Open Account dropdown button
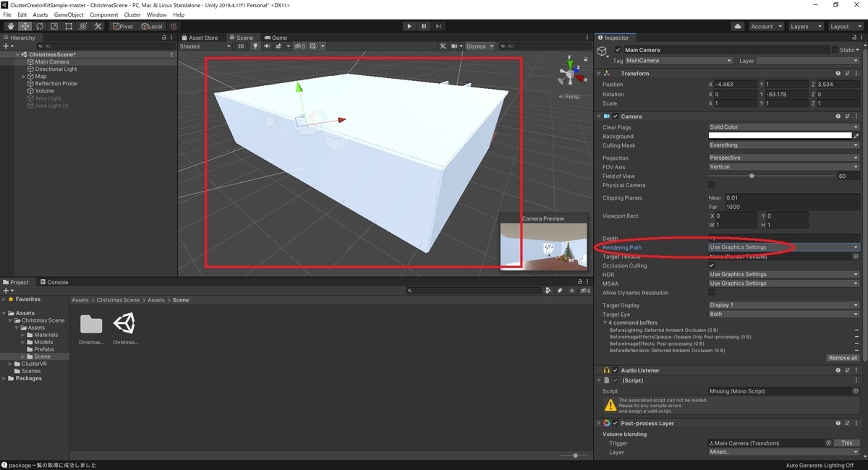 pos(765,26)
